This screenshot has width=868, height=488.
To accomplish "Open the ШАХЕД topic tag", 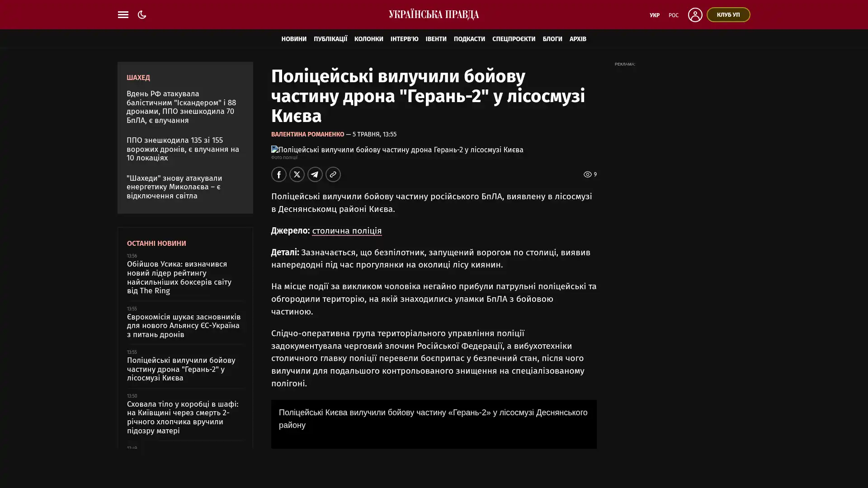I will (138, 78).
